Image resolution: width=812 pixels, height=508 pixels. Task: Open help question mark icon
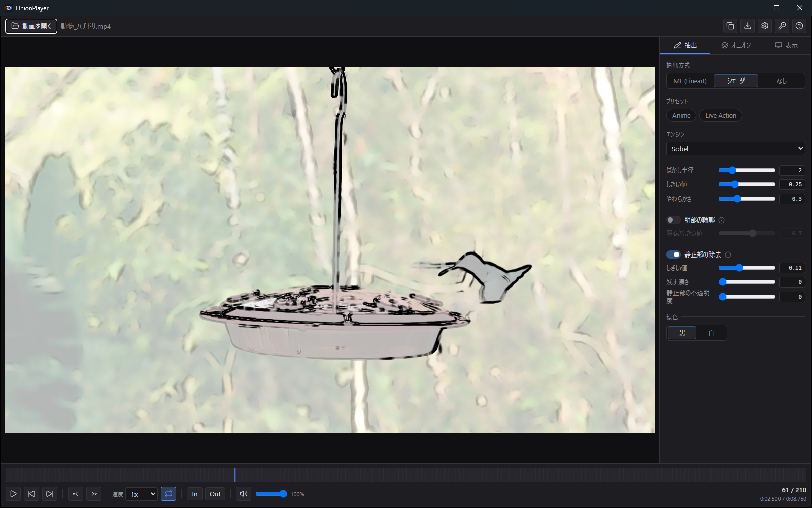(799, 26)
